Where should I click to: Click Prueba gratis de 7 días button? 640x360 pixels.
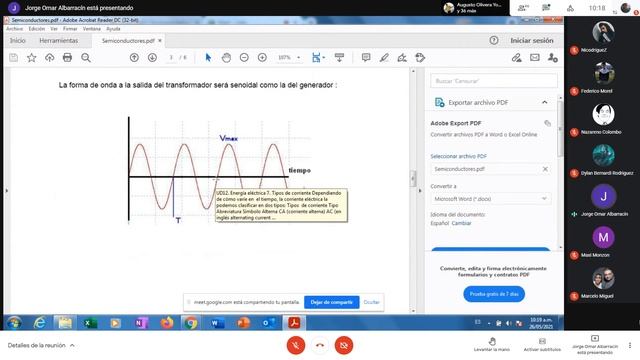click(x=494, y=294)
